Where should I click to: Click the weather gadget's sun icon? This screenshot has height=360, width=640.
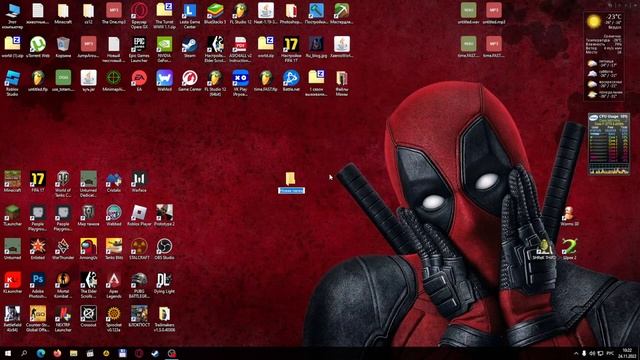pos(593,21)
